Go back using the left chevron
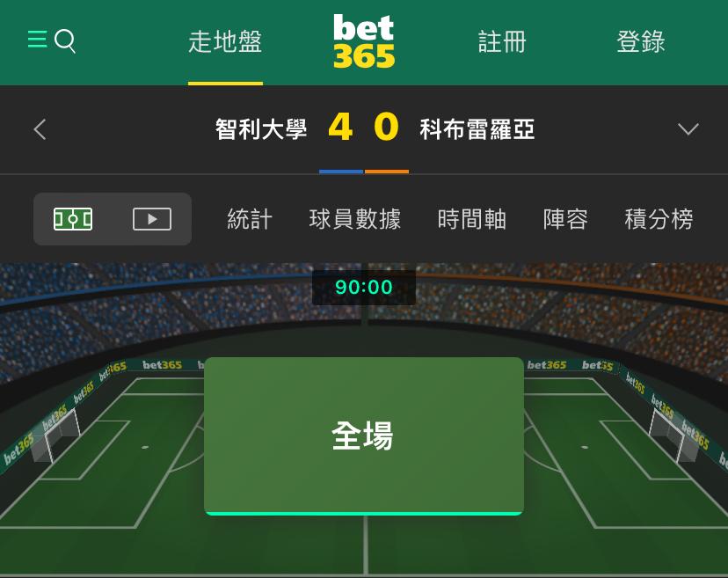728x578 pixels. click(40, 129)
